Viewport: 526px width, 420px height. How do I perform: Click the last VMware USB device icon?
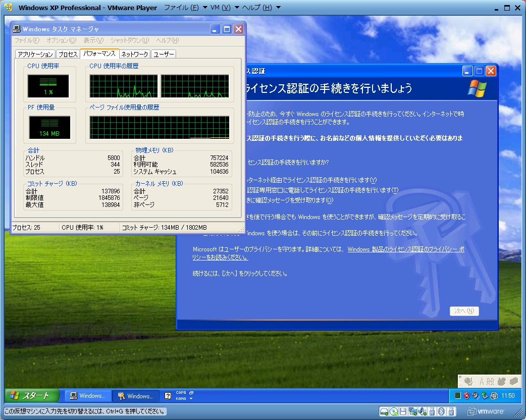451,411
